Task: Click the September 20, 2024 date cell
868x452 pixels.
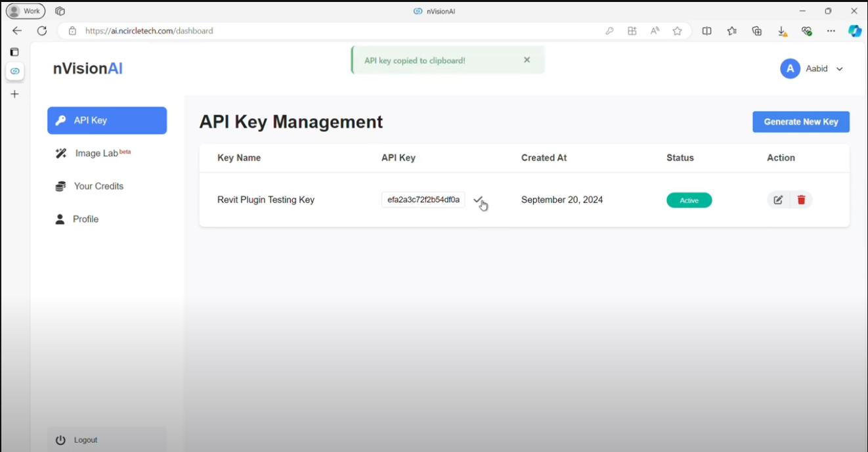Action: (562, 200)
